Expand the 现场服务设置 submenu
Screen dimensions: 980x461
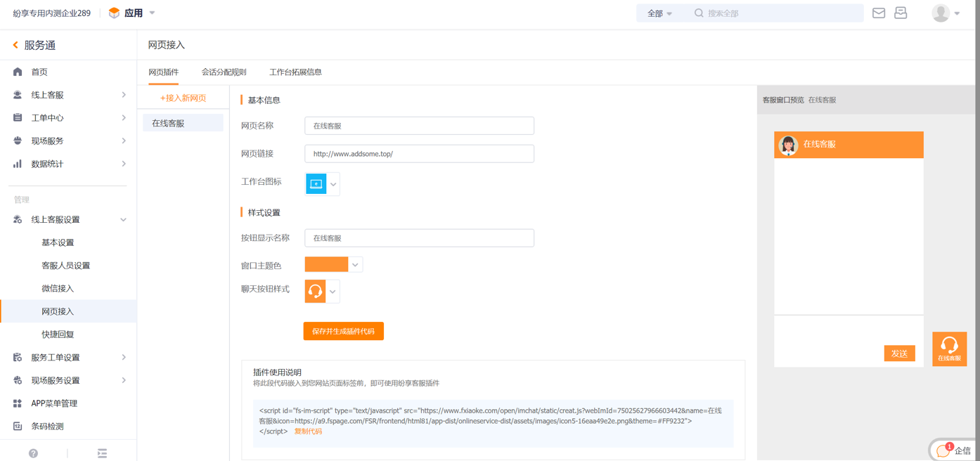tap(124, 380)
